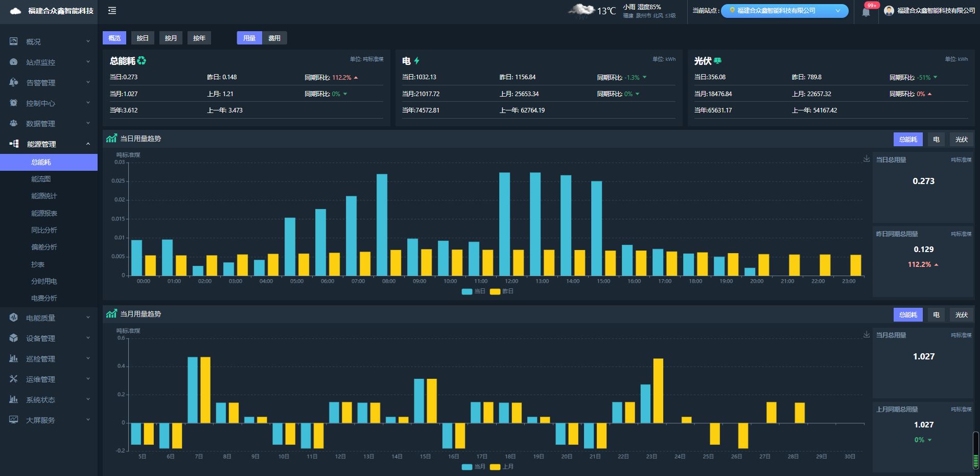Select the 费用 view button

(x=274, y=38)
